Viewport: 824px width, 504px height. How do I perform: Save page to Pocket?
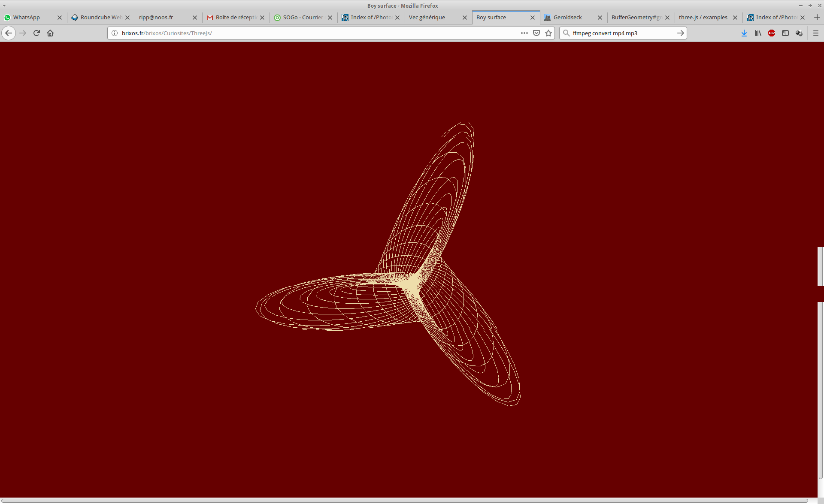pyautogui.click(x=536, y=33)
